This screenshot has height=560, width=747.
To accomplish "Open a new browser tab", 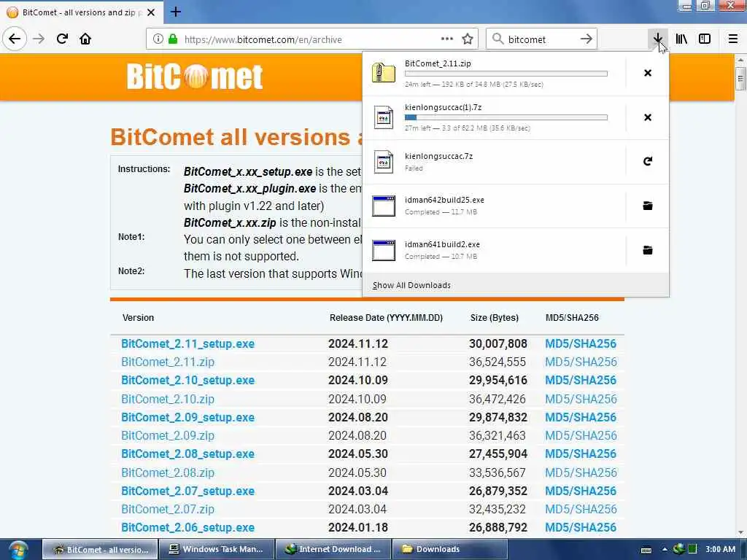I will (x=176, y=12).
